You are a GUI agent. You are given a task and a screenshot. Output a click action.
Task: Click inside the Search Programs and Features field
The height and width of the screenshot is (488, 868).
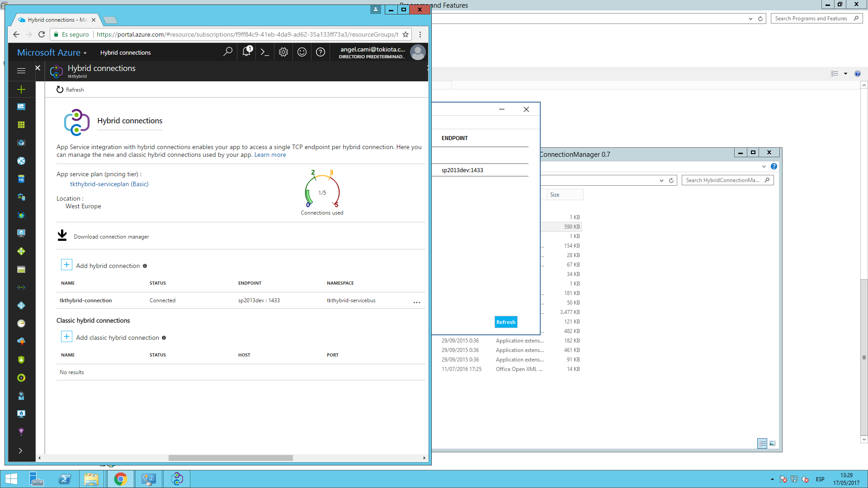[811, 18]
